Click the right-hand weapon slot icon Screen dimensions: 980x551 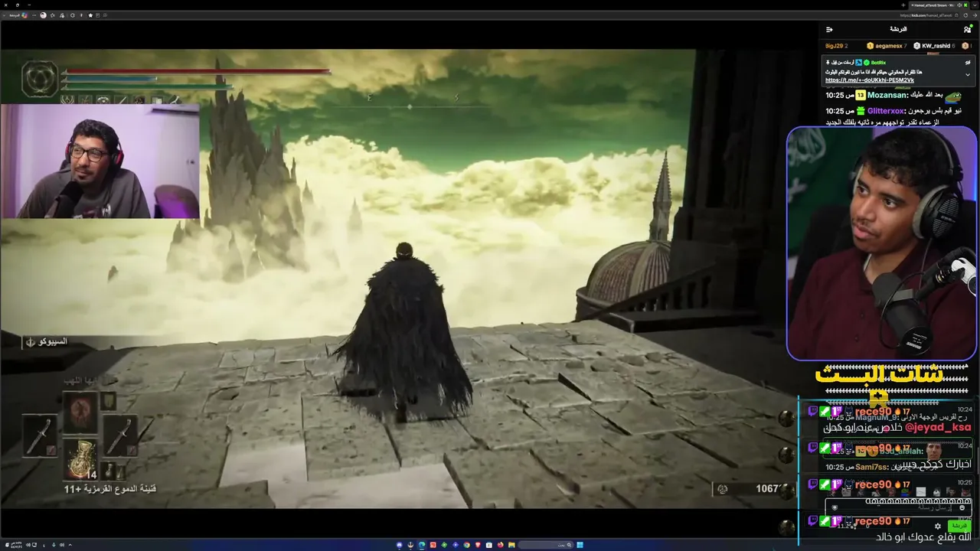(119, 435)
